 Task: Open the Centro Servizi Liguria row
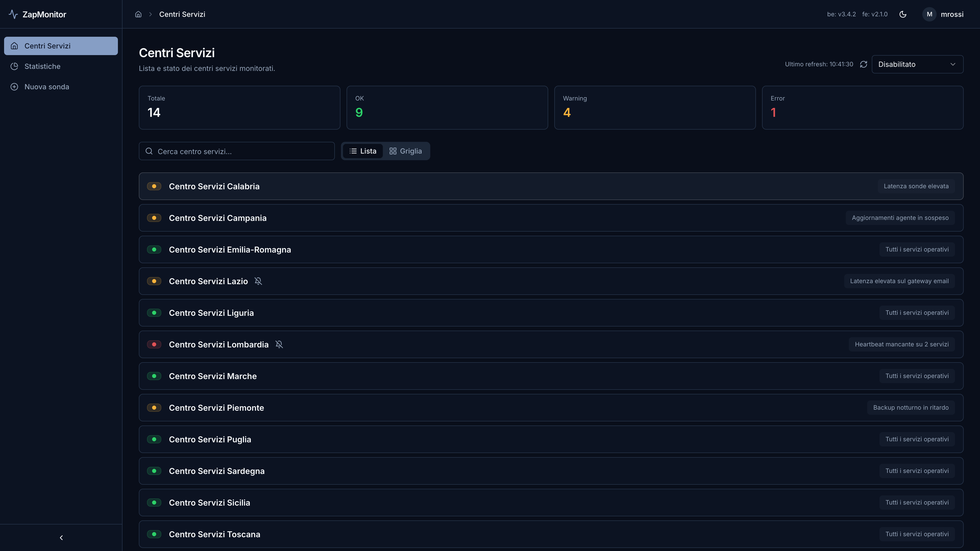click(x=551, y=313)
